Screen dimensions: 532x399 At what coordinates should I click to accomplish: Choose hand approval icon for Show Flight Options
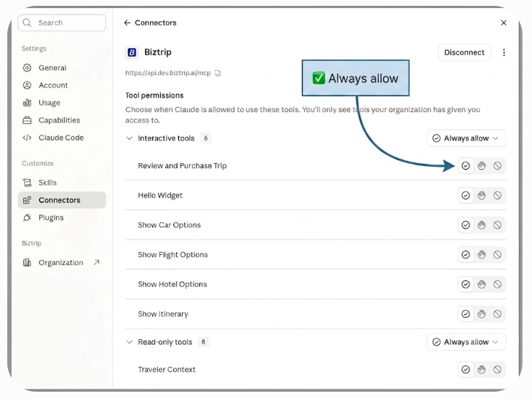click(482, 255)
